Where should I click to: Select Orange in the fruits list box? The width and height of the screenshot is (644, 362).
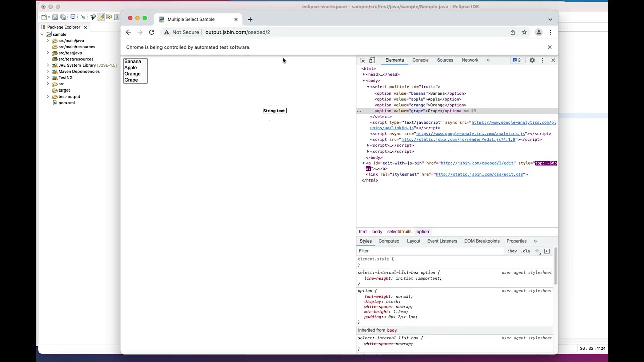tap(132, 74)
